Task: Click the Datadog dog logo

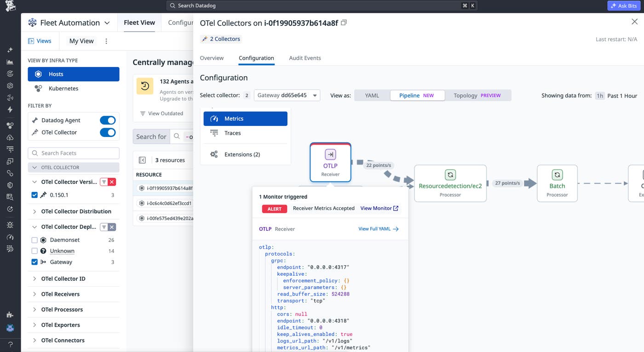Action: tap(10, 6)
